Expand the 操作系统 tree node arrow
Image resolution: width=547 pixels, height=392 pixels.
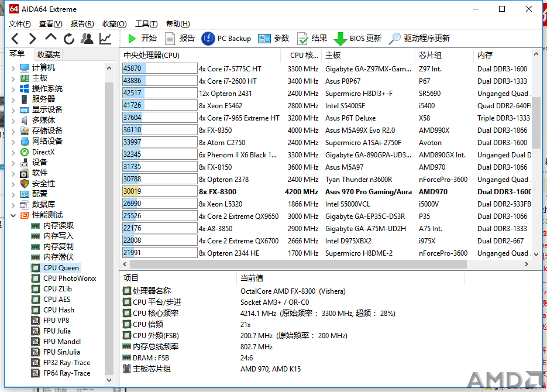13,90
